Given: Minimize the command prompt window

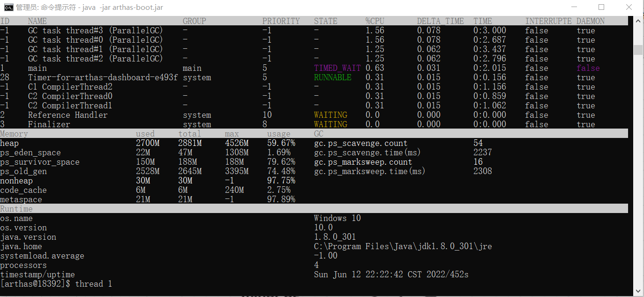Looking at the screenshot, I should point(574,7).
